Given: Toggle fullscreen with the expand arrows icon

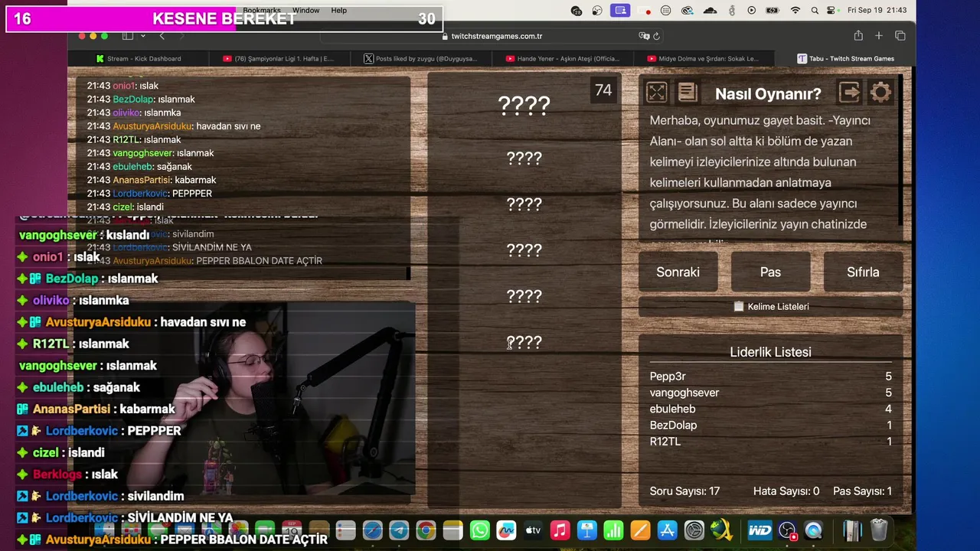Looking at the screenshot, I should point(656,93).
